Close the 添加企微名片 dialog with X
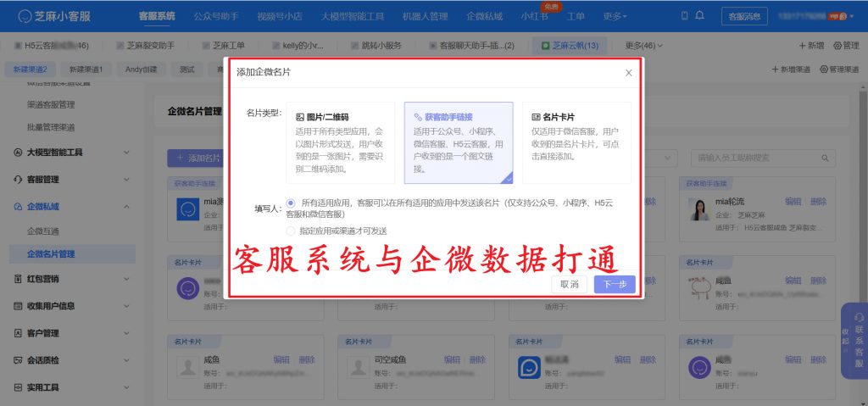The height and width of the screenshot is (406, 868). 628,73
